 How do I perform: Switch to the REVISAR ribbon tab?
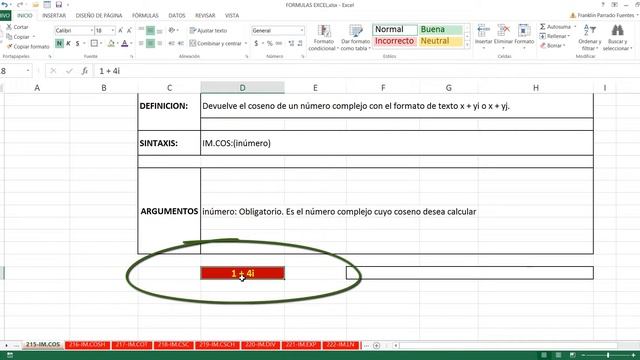(x=205, y=16)
